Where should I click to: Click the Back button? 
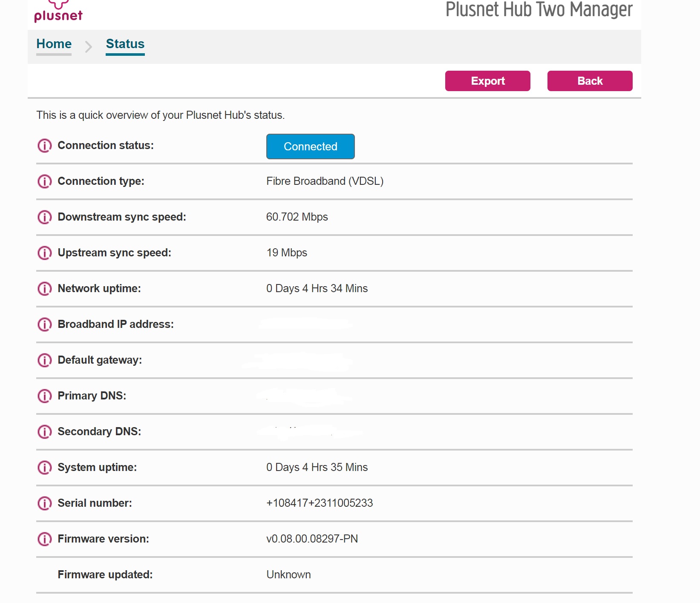(590, 81)
